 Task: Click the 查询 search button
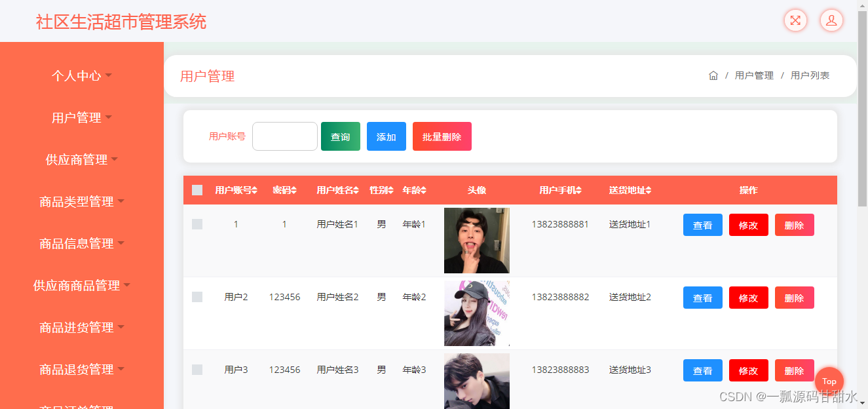(x=341, y=136)
